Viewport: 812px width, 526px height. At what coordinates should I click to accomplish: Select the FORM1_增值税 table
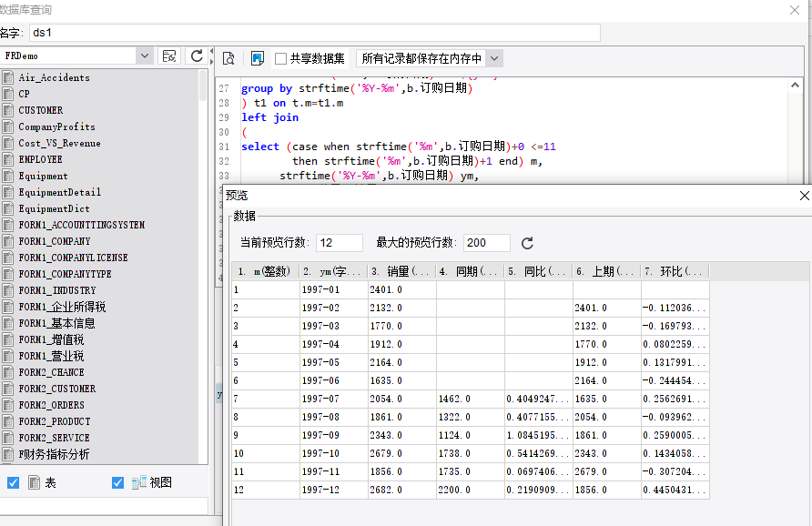tap(51, 339)
